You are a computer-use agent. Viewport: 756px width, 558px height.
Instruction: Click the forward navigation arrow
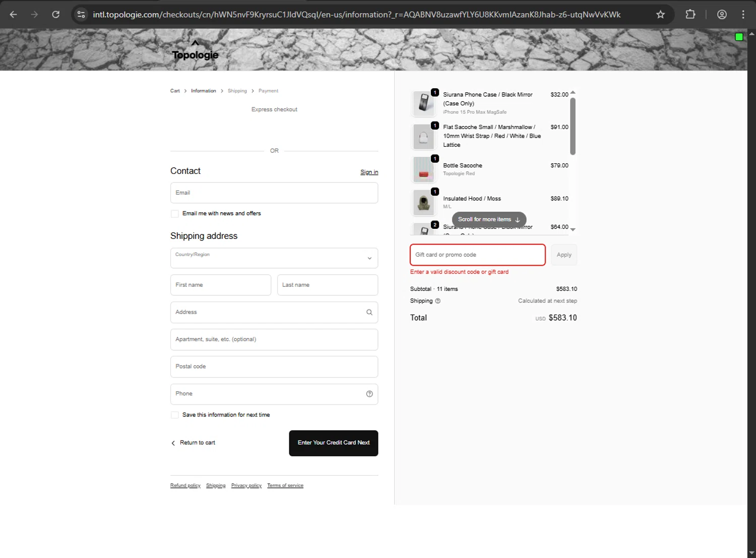pos(34,15)
